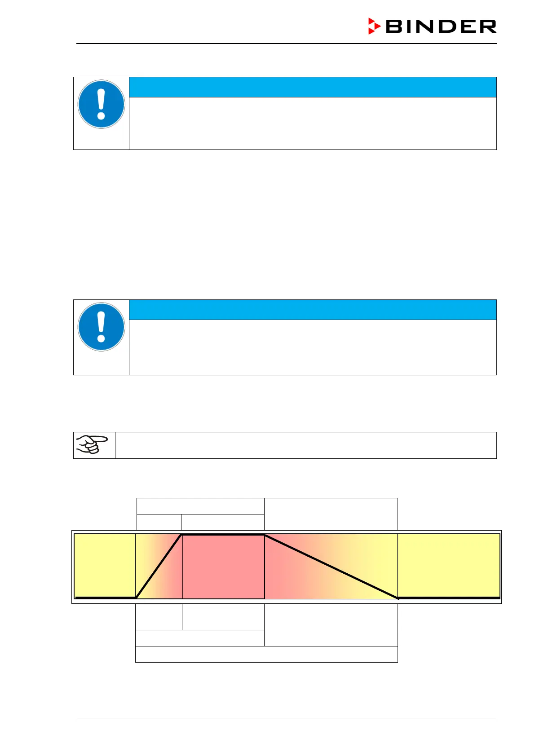535x756 pixels.
Task: Click the upper notice's white text area
Action: coord(312,123)
